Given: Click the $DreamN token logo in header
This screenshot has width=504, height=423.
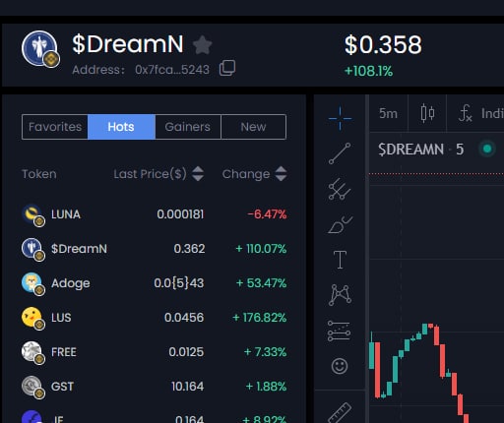Looking at the screenshot, I should 40,48.
